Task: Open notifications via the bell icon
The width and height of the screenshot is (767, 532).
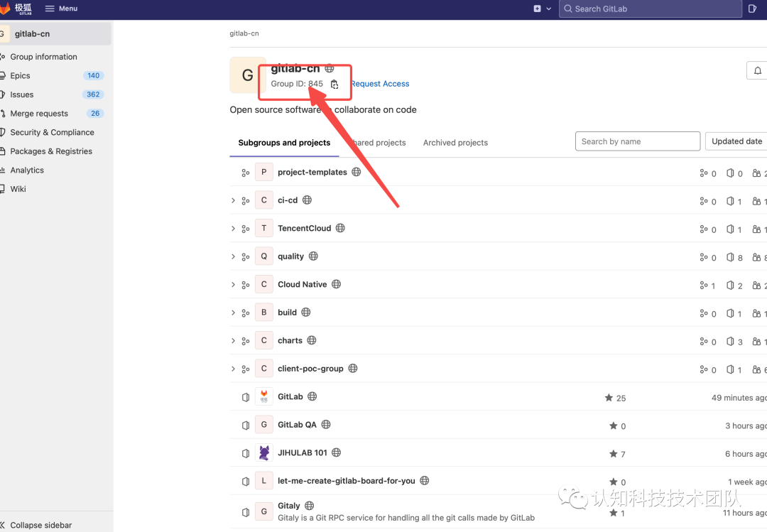Action: (757, 70)
